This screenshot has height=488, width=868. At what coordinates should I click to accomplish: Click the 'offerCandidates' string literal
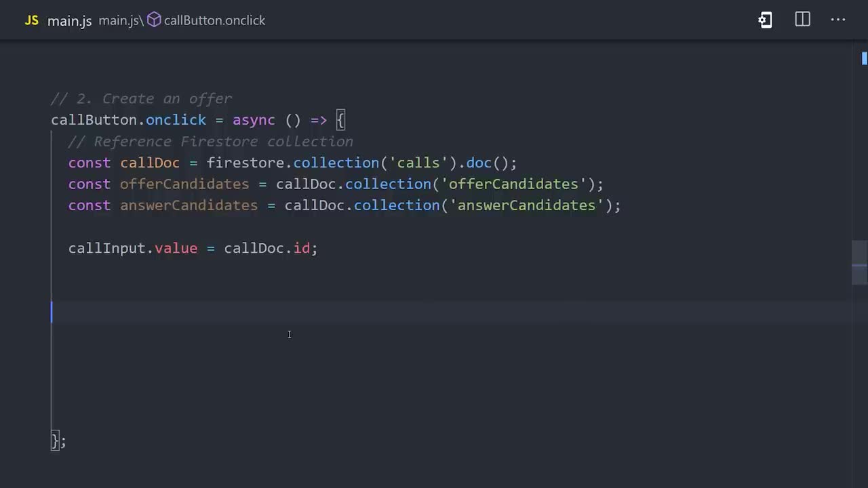point(513,184)
